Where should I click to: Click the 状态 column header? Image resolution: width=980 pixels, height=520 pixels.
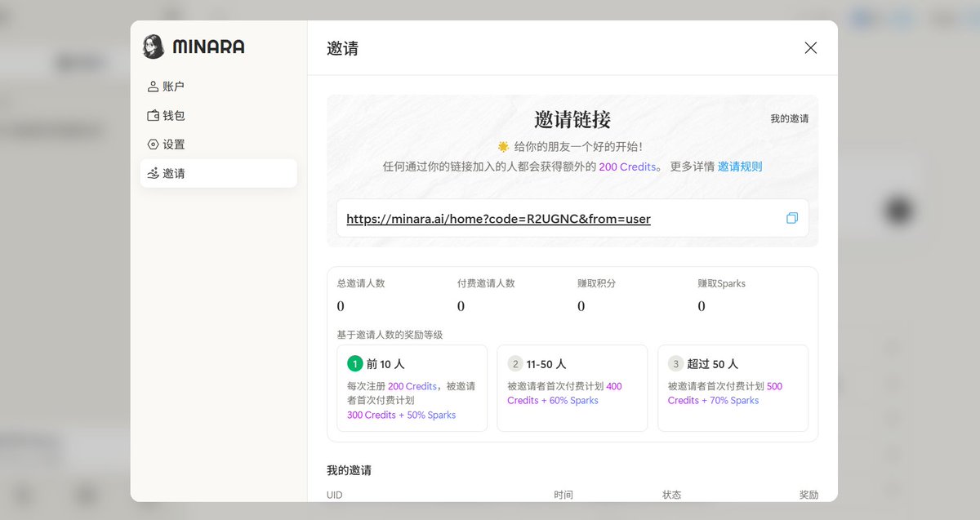click(671, 495)
